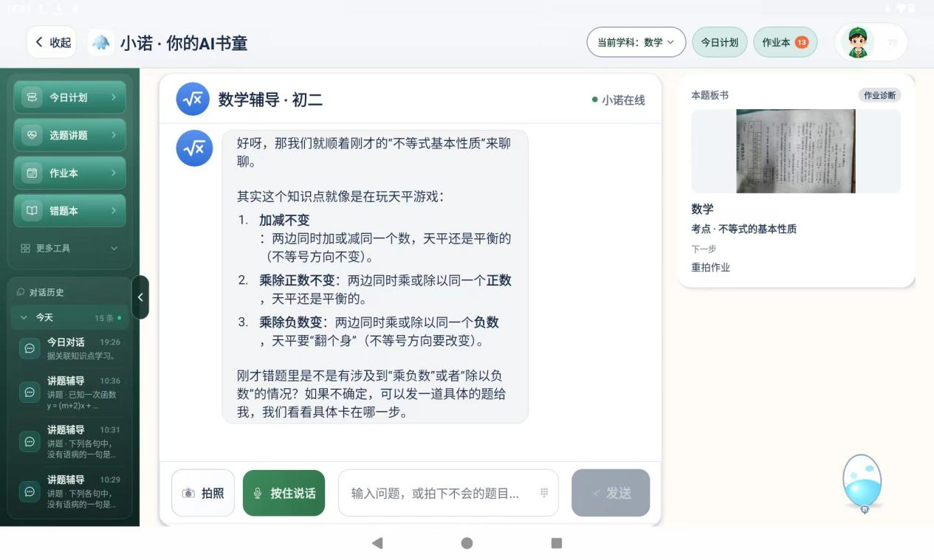The width and height of the screenshot is (934, 560).
Task: Click the 发送 send button
Action: click(611, 493)
